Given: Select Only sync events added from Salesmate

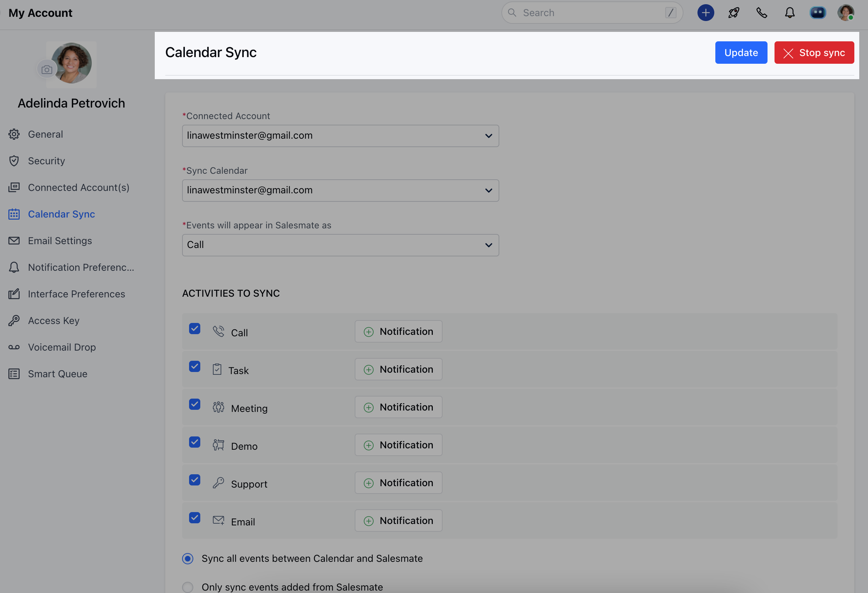Looking at the screenshot, I should coord(187,587).
